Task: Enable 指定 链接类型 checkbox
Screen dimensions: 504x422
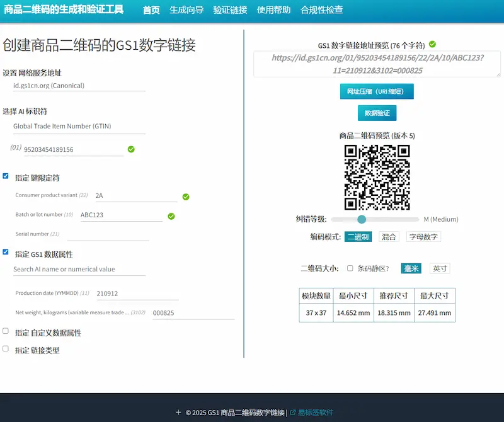Action: 6,348
